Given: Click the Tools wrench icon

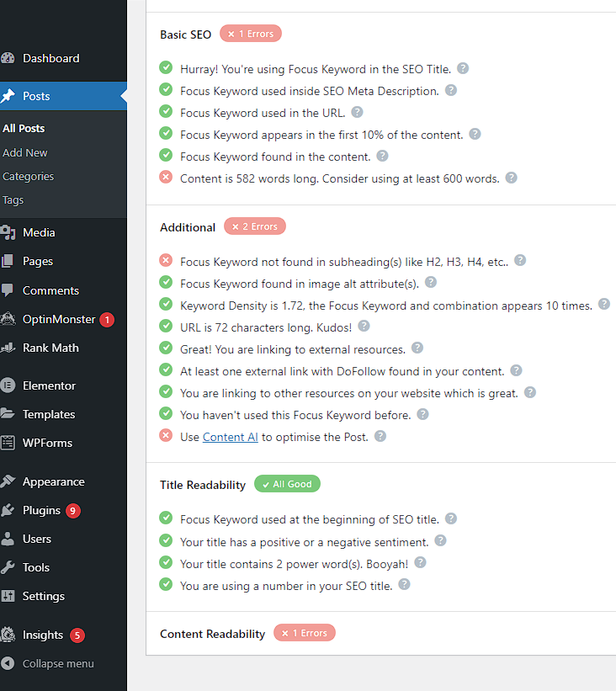Looking at the screenshot, I should click(x=8, y=567).
